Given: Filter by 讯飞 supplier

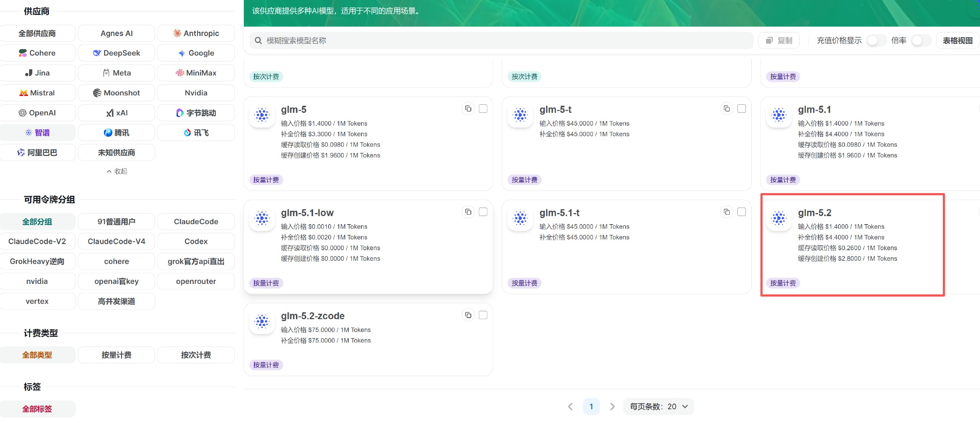Looking at the screenshot, I should 196,133.
